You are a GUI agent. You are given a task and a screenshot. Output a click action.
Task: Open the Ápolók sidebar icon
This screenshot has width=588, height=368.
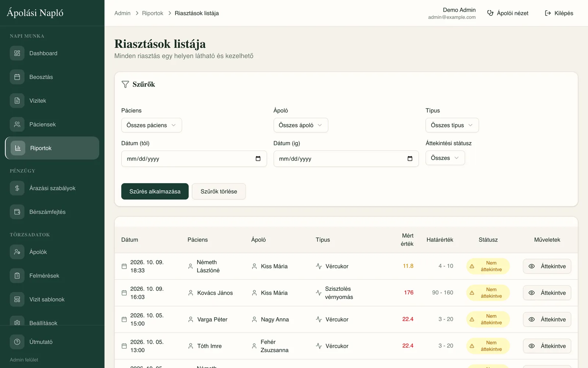(x=17, y=252)
